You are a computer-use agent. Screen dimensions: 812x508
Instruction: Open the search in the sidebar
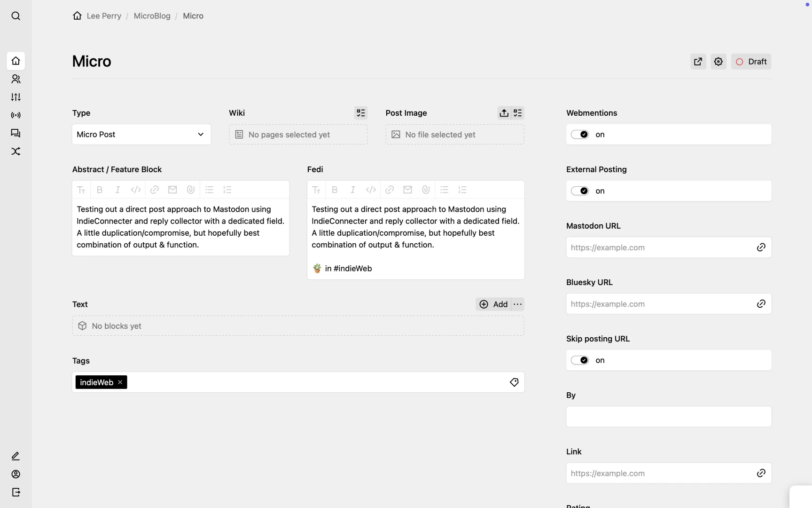[x=16, y=16]
